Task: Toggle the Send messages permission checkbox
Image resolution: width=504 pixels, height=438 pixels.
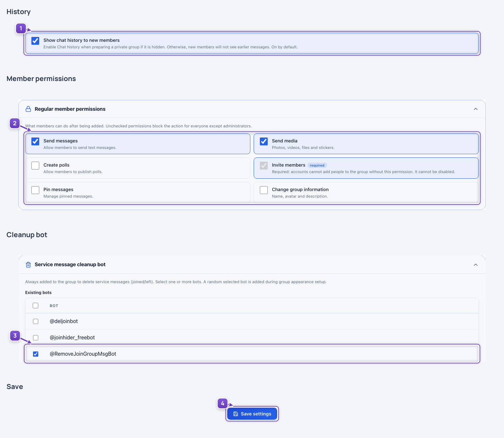Action: tap(35, 141)
